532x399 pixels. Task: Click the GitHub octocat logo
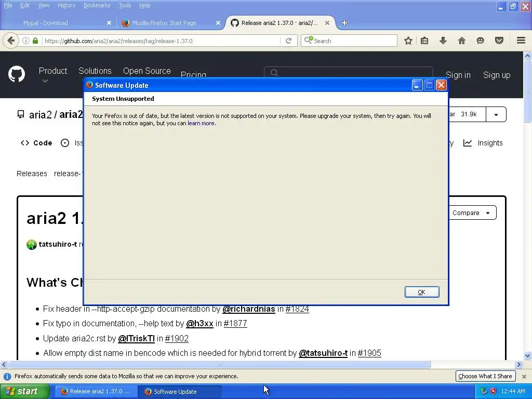[16, 74]
